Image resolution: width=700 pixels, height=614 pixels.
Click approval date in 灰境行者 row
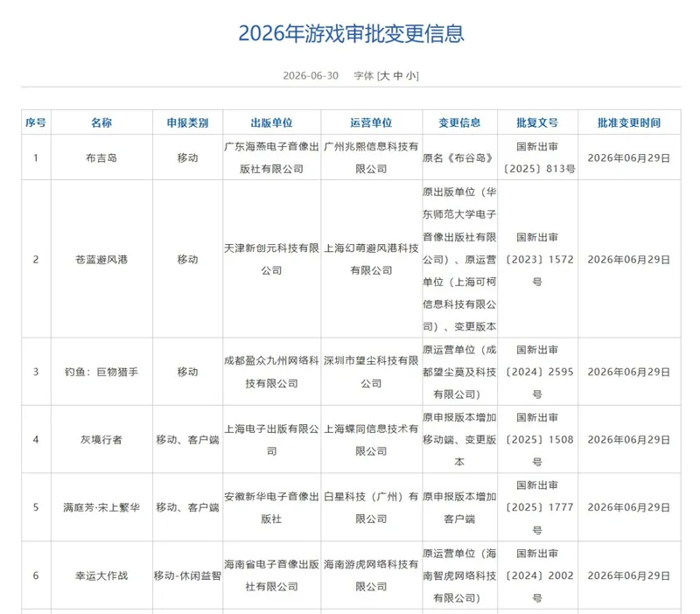[x=629, y=440]
